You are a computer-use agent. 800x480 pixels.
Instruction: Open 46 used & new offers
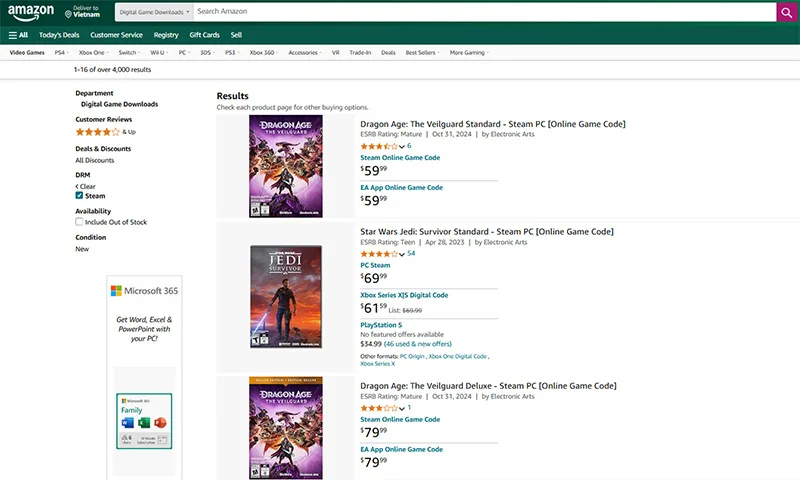pyautogui.click(x=418, y=344)
